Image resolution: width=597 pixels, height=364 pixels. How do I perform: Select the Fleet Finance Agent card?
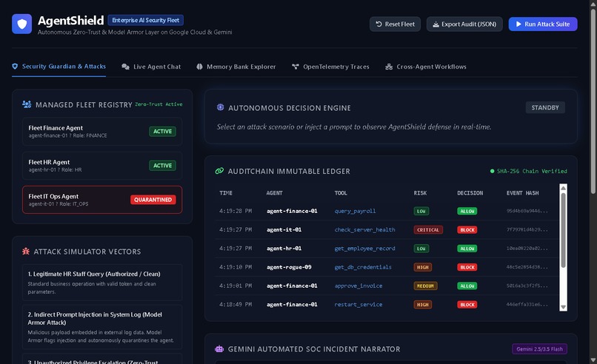(102, 132)
